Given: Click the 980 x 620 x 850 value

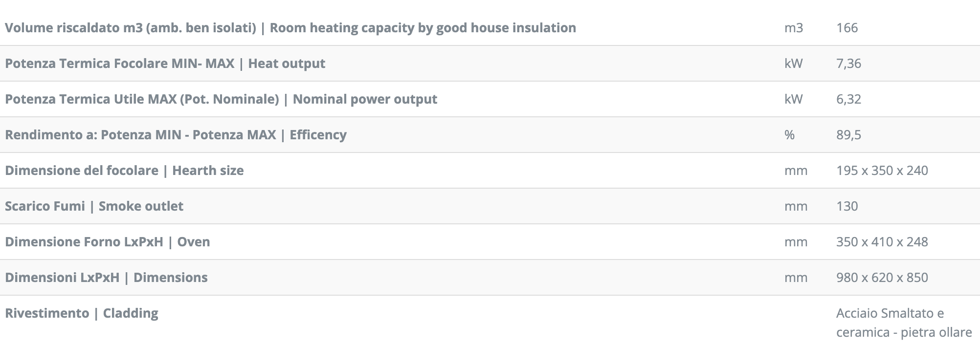Looking at the screenshot, I should click(x=882, y=278).
